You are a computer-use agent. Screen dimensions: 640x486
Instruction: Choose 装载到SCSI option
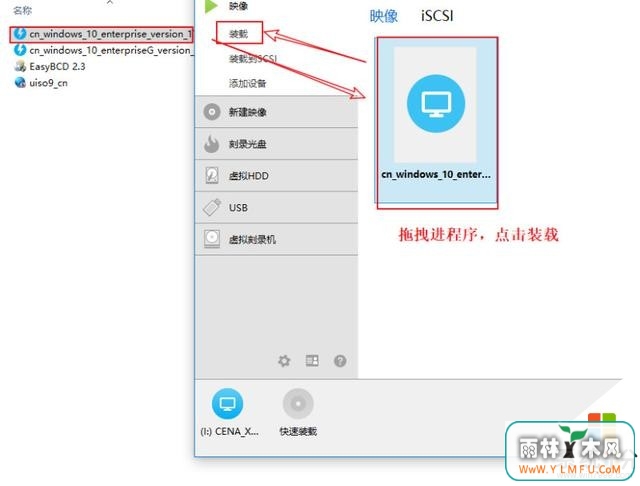click(x=253, y=59)
